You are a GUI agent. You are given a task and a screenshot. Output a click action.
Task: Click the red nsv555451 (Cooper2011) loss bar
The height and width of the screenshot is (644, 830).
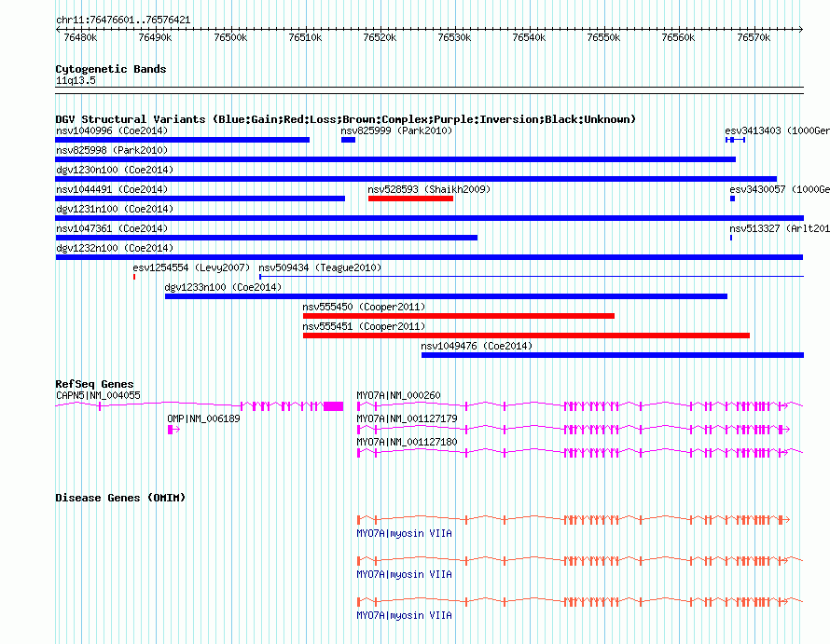point(527,336)
